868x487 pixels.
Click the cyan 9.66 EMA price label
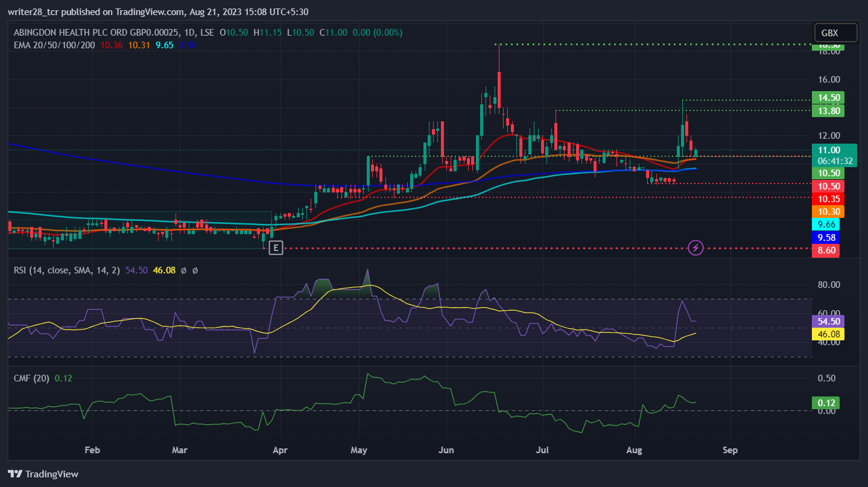(x=825, y=224)
